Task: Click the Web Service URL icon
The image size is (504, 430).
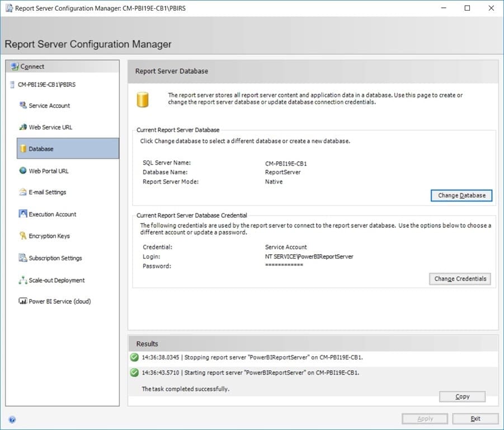Action: click(23, 127)
